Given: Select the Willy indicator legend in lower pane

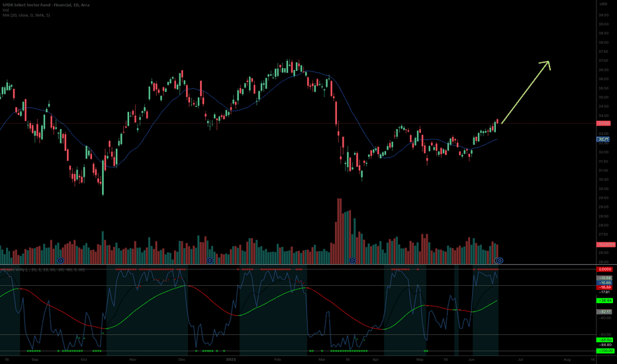Looking at the screenshot, I should coord(42,269).
